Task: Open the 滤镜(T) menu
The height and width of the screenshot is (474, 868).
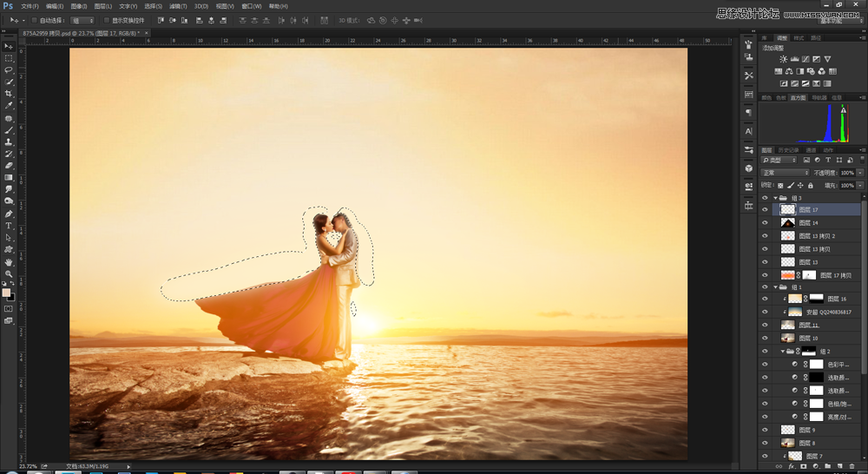Action: point(178,6)
